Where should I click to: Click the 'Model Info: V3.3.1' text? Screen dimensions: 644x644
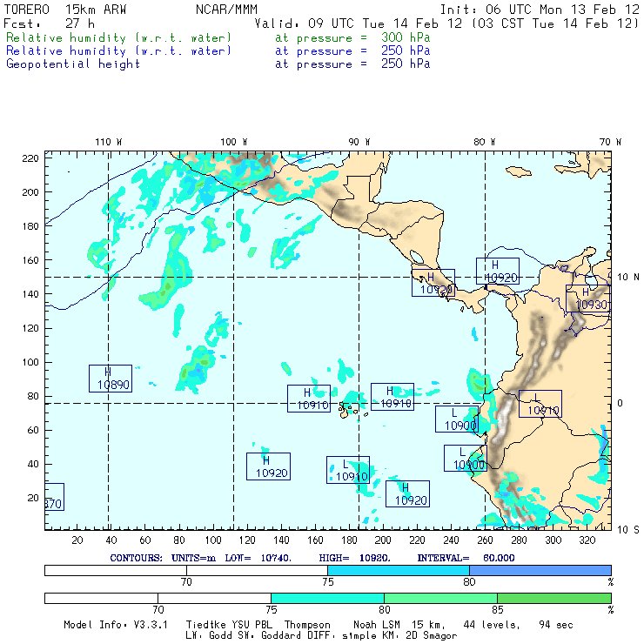point(116,625)
